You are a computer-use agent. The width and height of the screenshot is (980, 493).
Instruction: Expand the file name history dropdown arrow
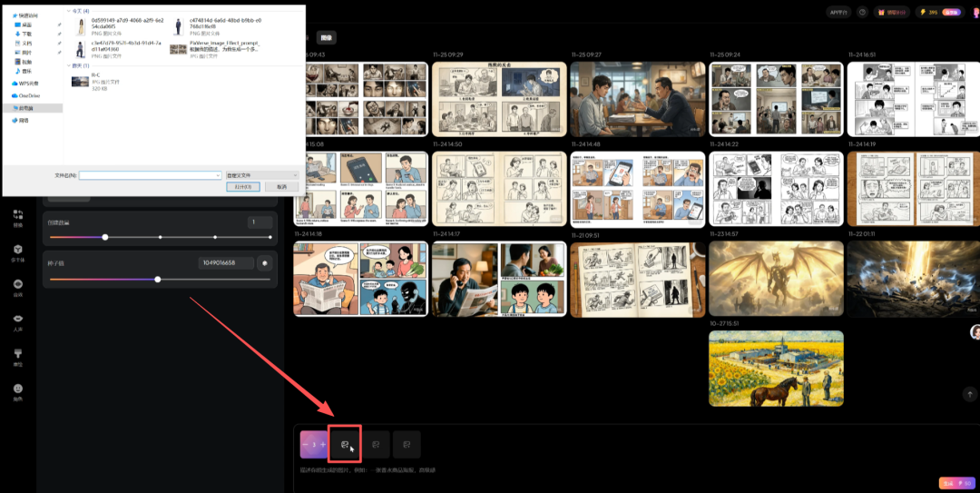pos(218,174)
